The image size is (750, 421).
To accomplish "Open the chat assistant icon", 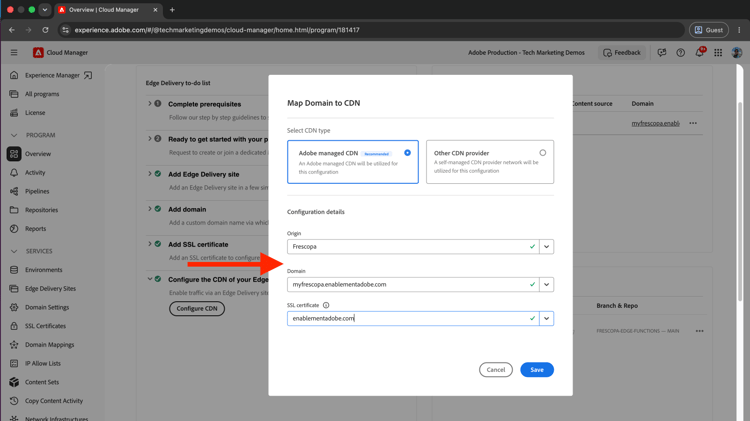I will pyautogui.click(x=662, y=53).
